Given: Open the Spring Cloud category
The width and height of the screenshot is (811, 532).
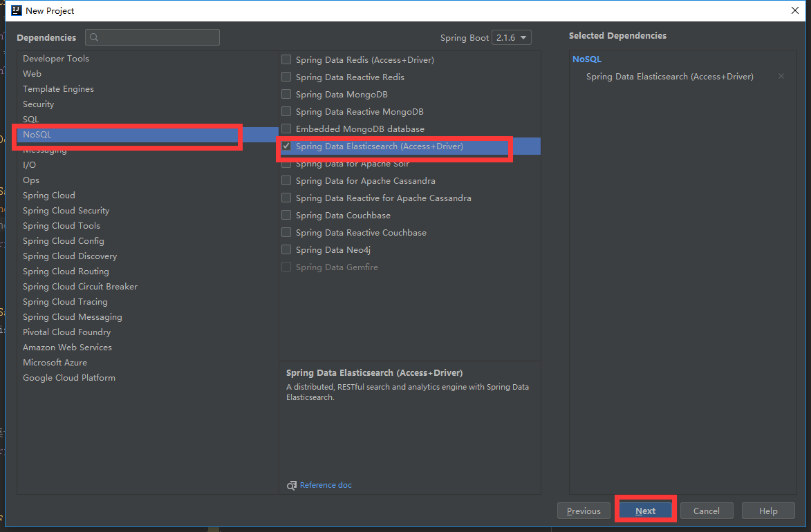Looking at the screenshot, I should [147, 196].
